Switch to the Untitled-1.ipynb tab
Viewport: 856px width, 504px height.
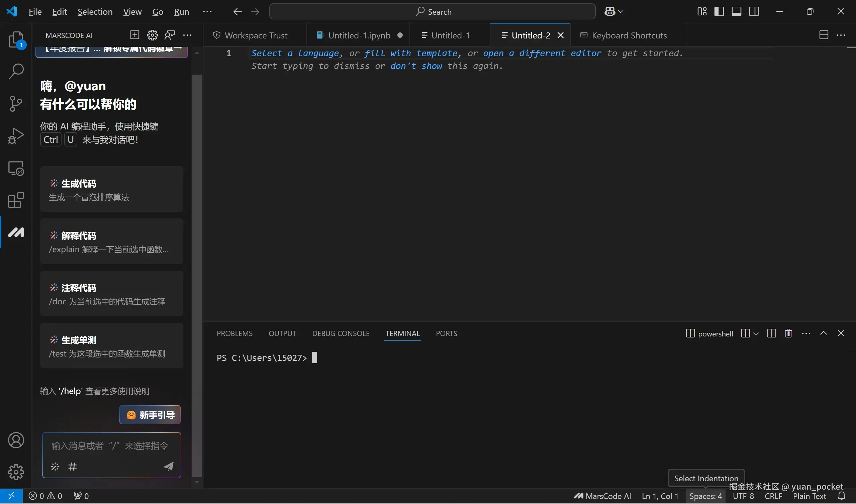click(359, 35)
